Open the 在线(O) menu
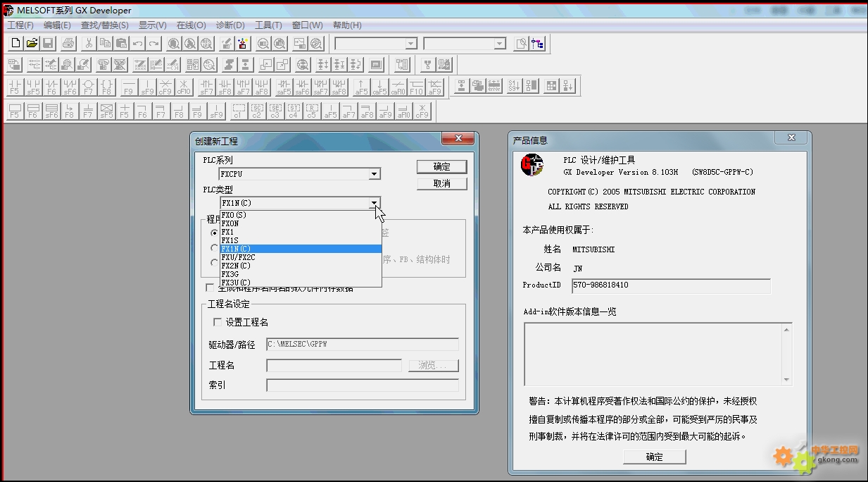The width and height of the screenshot is (868, 482). pyautogui.click(x=191, y=25)
